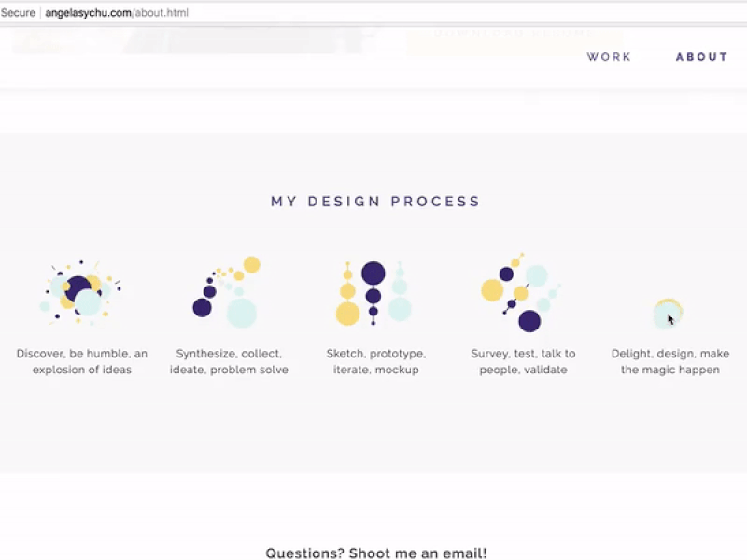Click the Sketch and prototype circles icon
The image size is (747, 560).
click(x=374, y=293)
